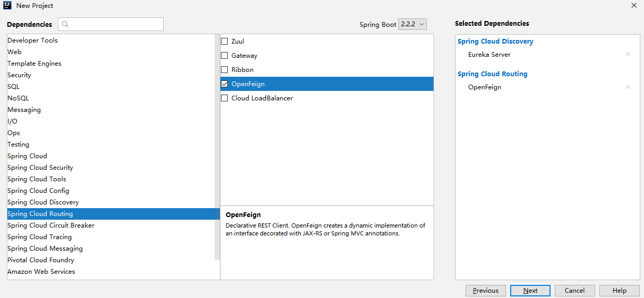Choose Spring Cloud Tracing category

point(111,237)
